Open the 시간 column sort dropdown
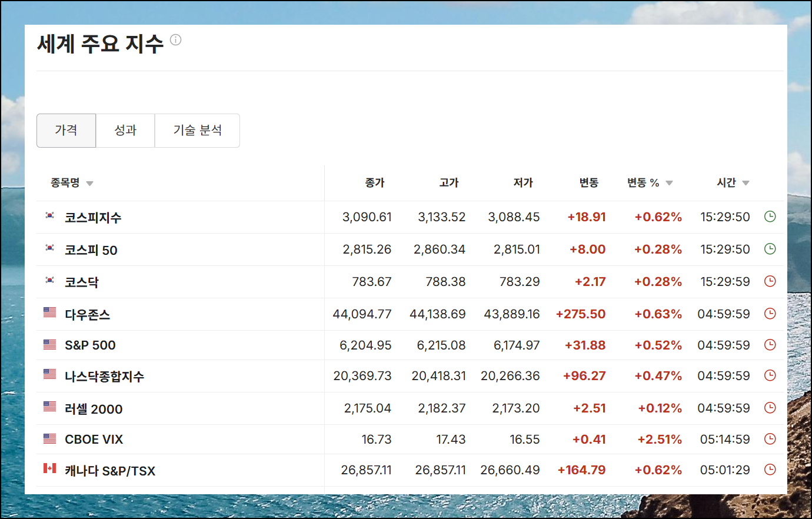Image resolution: width=812 pixels, height=519 pixels. (746, 183)
